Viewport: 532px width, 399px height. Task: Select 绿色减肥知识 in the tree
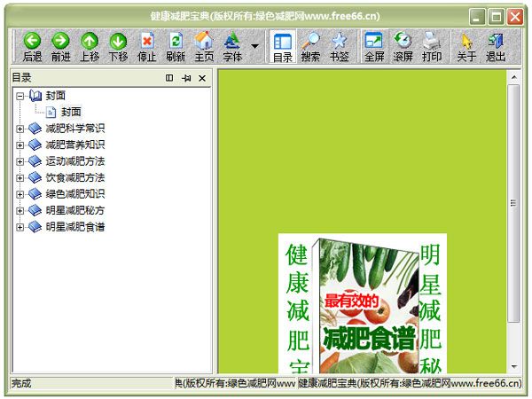[75, 193]
